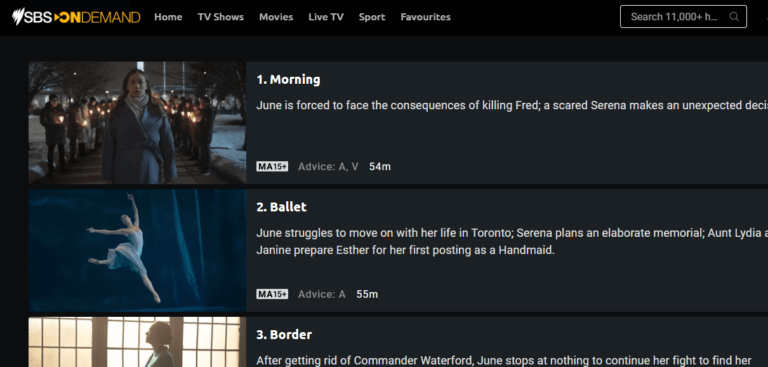Viewport: 768px width, 367px height.
Task: Click the MA15+ rating badge for Morning
Action: point(272,167)
